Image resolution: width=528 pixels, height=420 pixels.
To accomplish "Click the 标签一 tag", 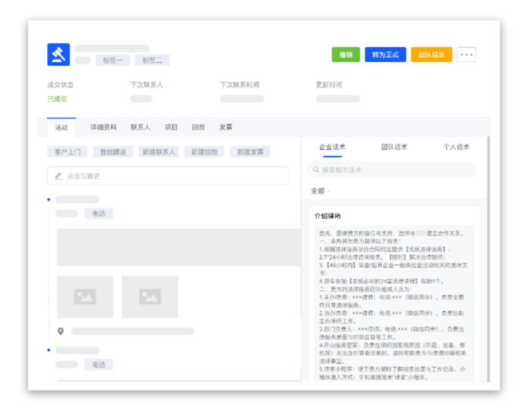I will click(112, 60).
